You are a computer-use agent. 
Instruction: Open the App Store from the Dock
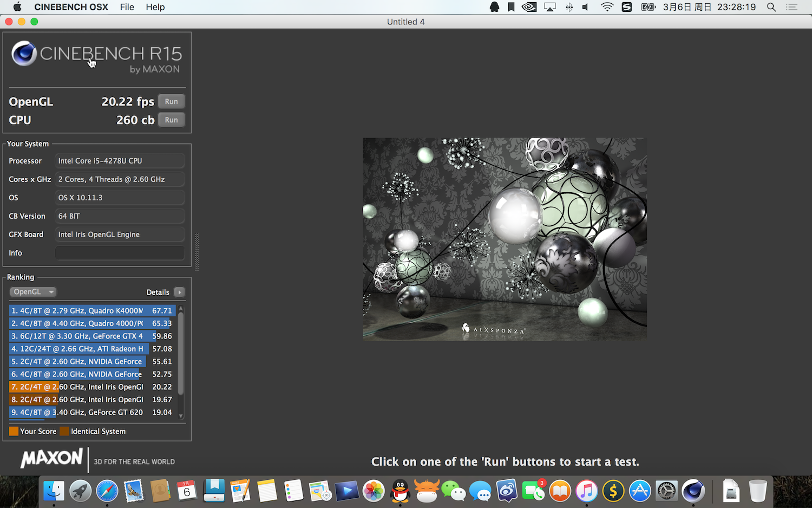(640, 491)
